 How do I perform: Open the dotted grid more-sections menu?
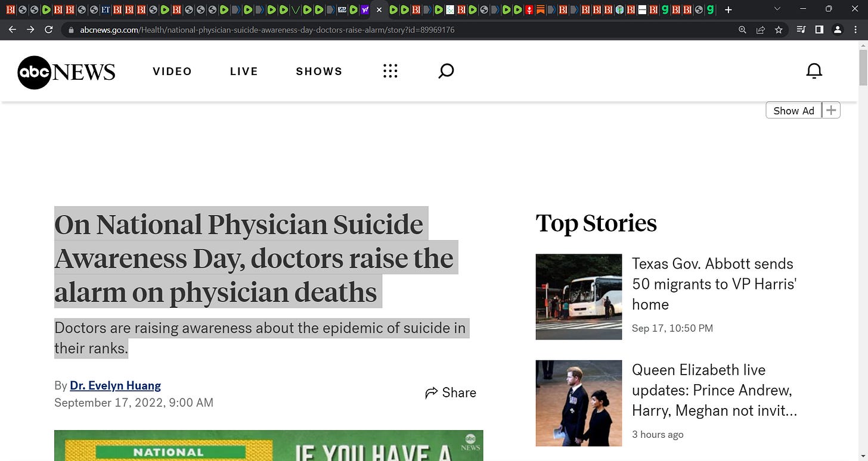pyautogui.click(x=390, y=71)
